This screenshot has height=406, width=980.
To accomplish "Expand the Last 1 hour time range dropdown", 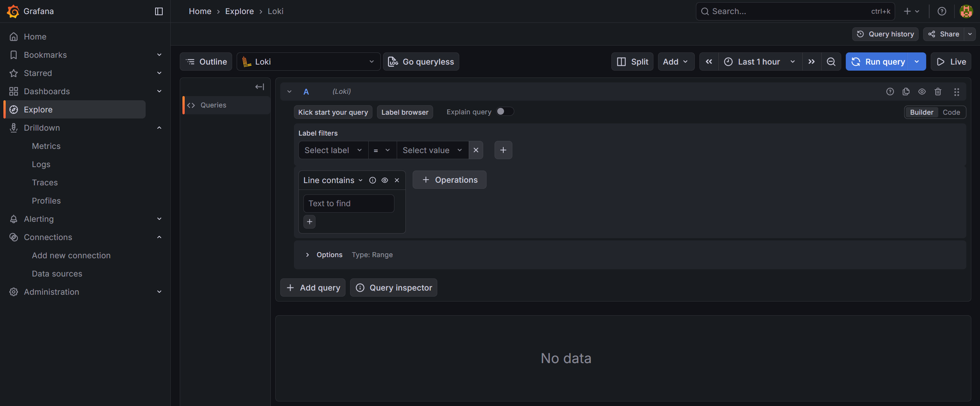I will (792, 61).
